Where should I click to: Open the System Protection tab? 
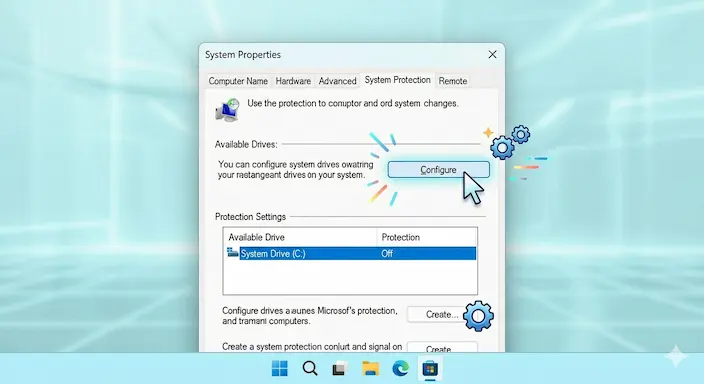coord(397,80)
